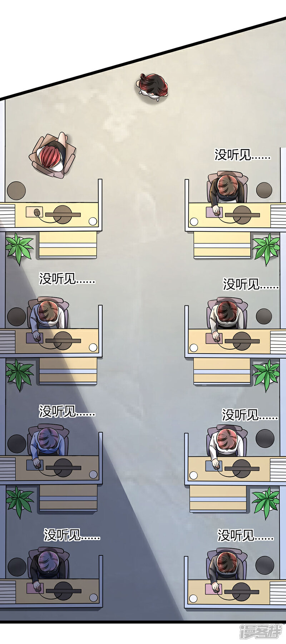286x644 pixels.
Task: Click the potted plant beside the unoccupied desk
Action: pos(19,248)
